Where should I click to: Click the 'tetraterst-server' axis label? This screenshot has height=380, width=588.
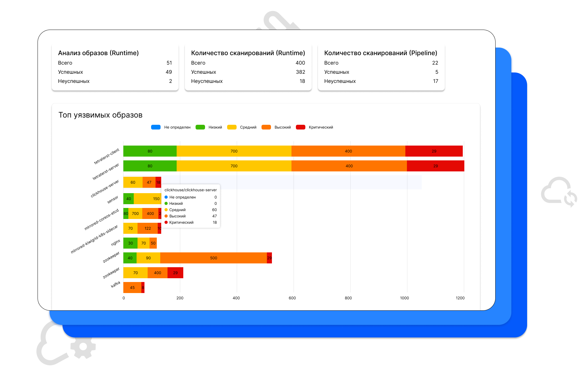tap(106, 172)
